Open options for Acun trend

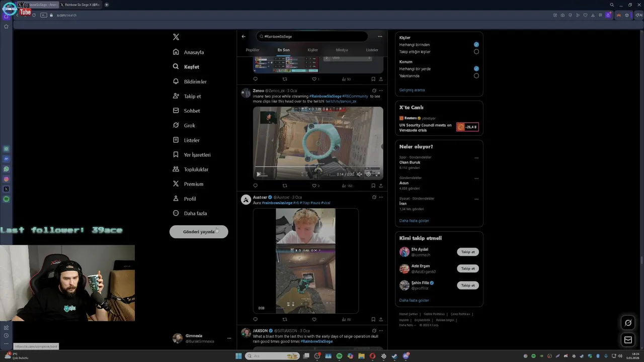point(476,178)
